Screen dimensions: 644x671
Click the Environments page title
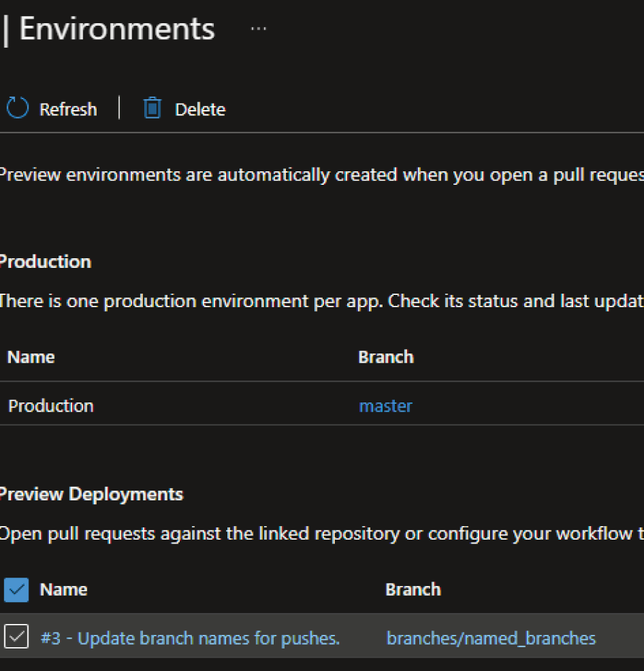[117, 30]
